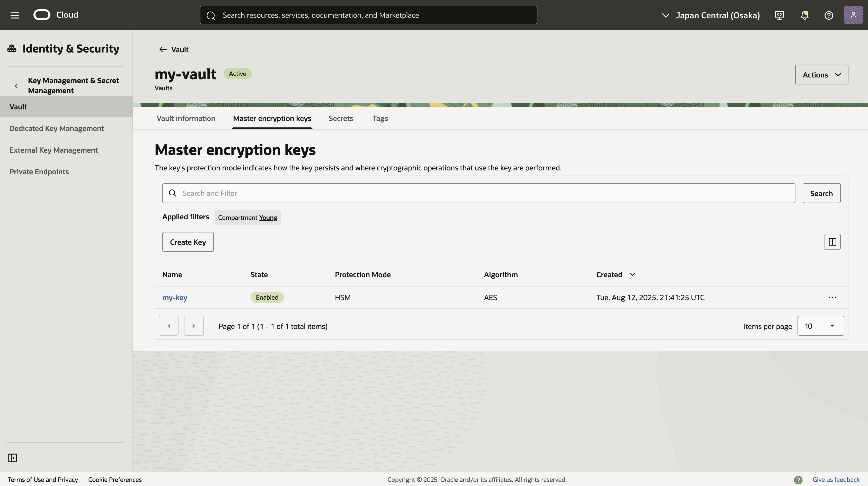Open the Actions dropdown

coord(821,75)
